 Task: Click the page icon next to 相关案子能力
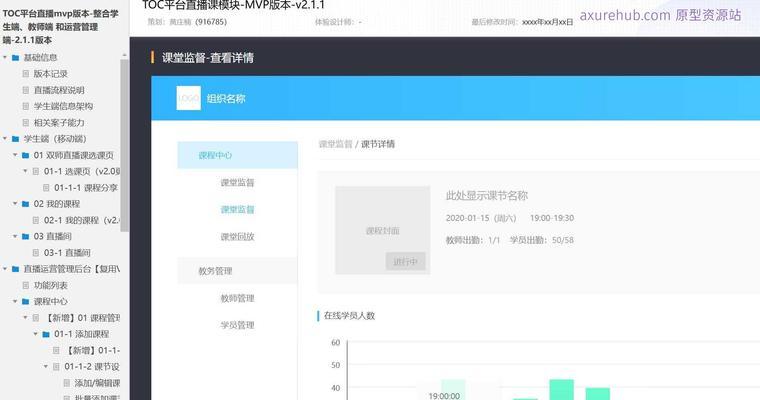click(26, 123)
